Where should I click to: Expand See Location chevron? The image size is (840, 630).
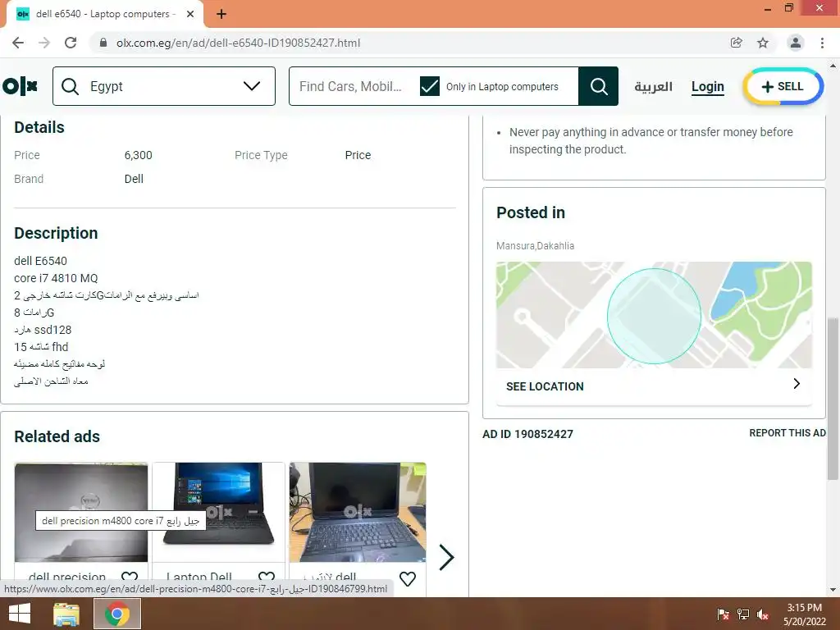tap(797, 384)
